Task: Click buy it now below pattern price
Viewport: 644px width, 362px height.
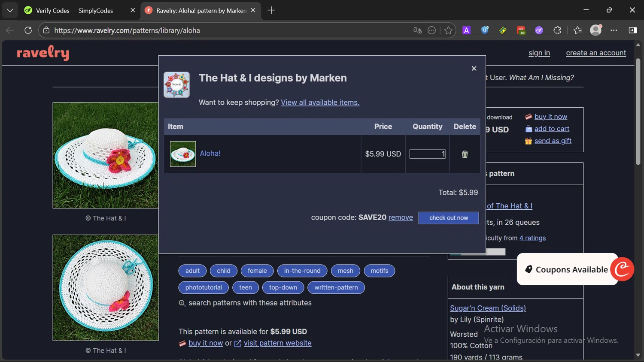Action: (206, 343)
